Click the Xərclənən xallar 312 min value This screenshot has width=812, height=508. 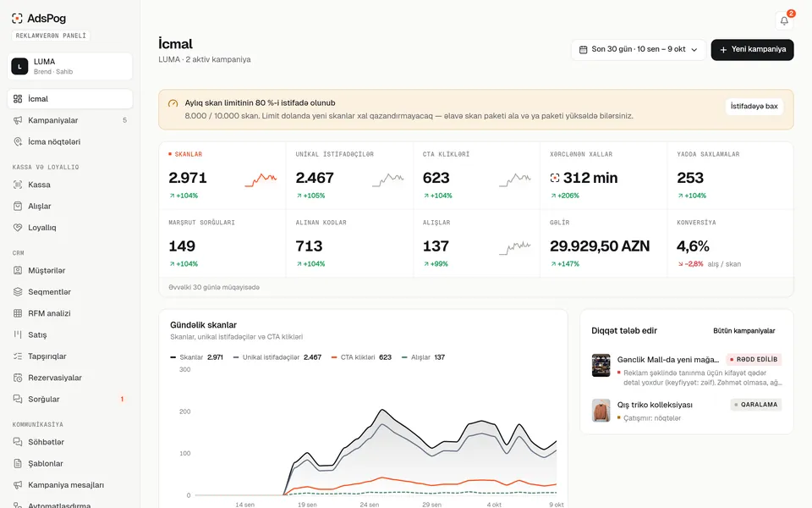(x=584, y=178)
